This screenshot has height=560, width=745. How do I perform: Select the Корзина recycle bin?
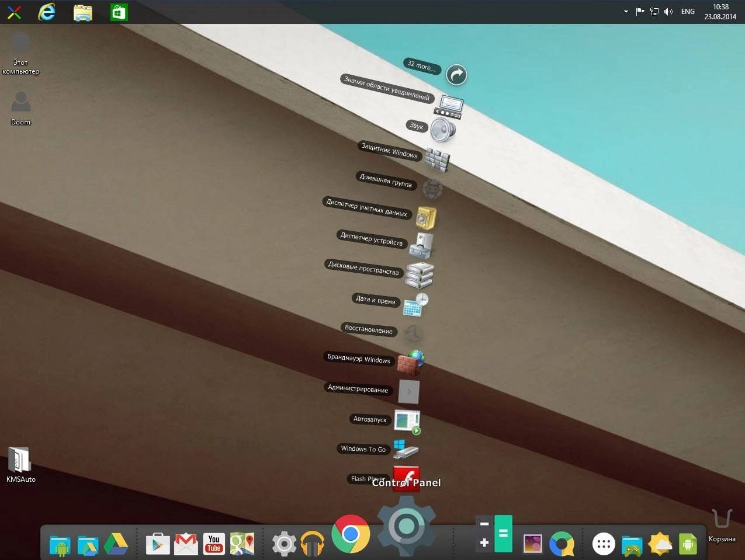click(x=722, y=526)
